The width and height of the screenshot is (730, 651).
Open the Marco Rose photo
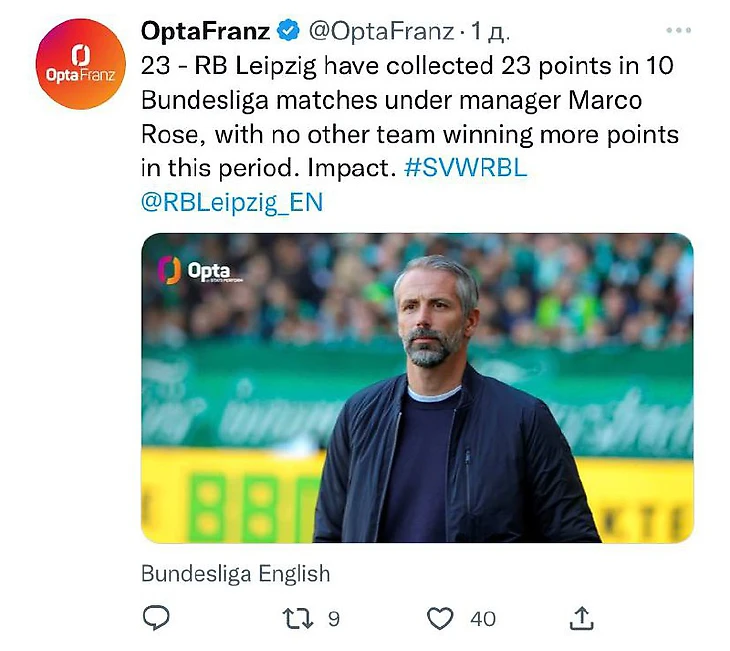pyautogui.click(x=416, y=388)
